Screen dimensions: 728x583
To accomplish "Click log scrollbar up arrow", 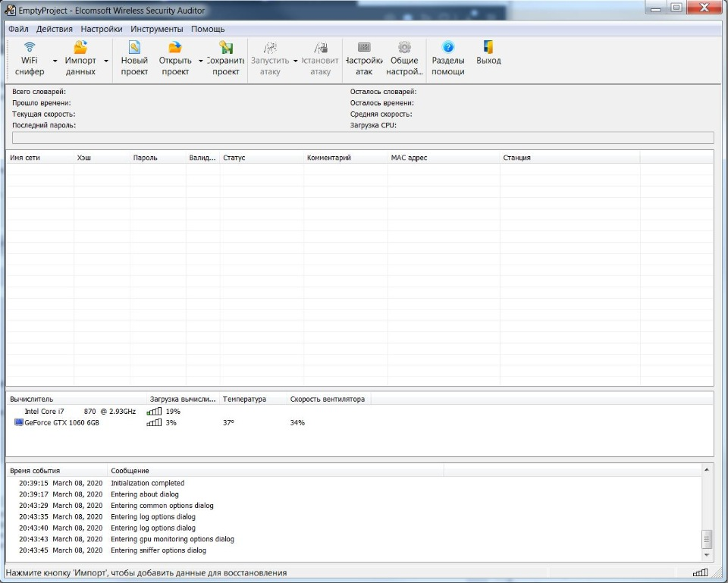I will click(707, 470).
